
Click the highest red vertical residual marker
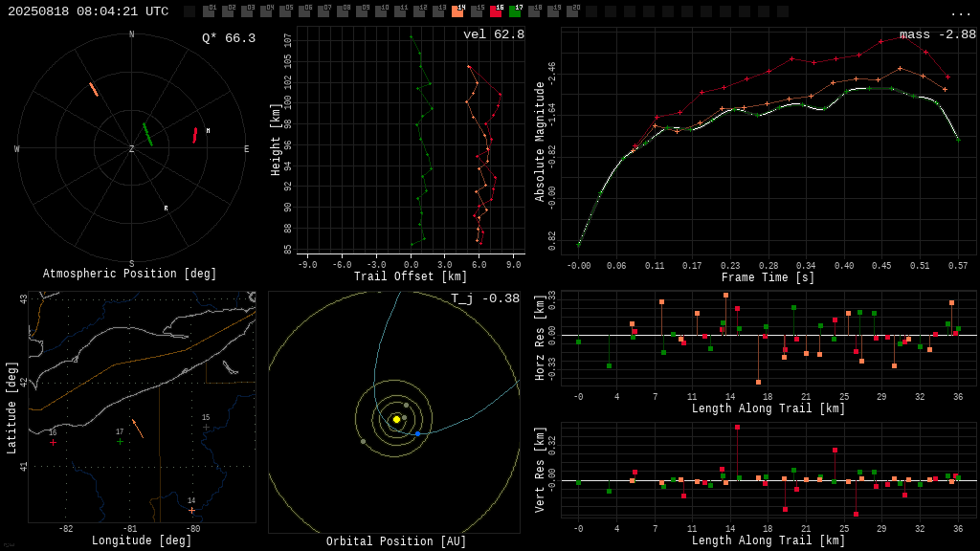[738, 428]
